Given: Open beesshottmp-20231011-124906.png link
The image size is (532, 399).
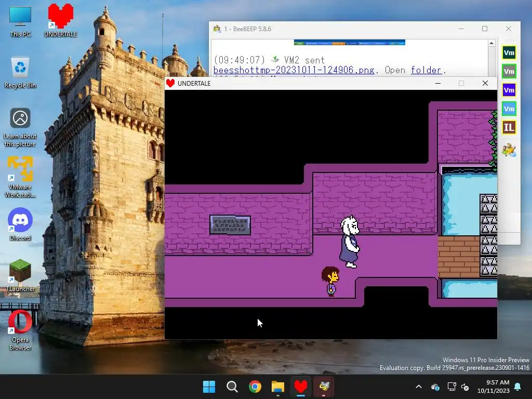Looking at the screenshot, I should pos(294,70).
